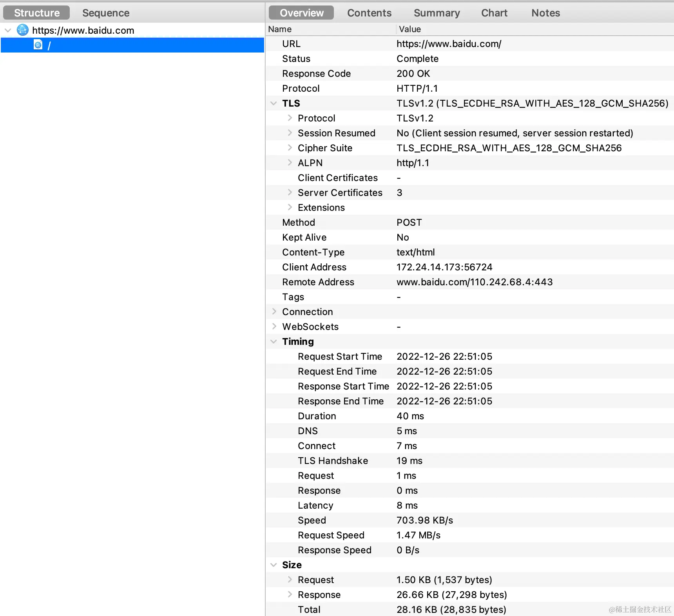Click the Response End Time row

(470, 401)
